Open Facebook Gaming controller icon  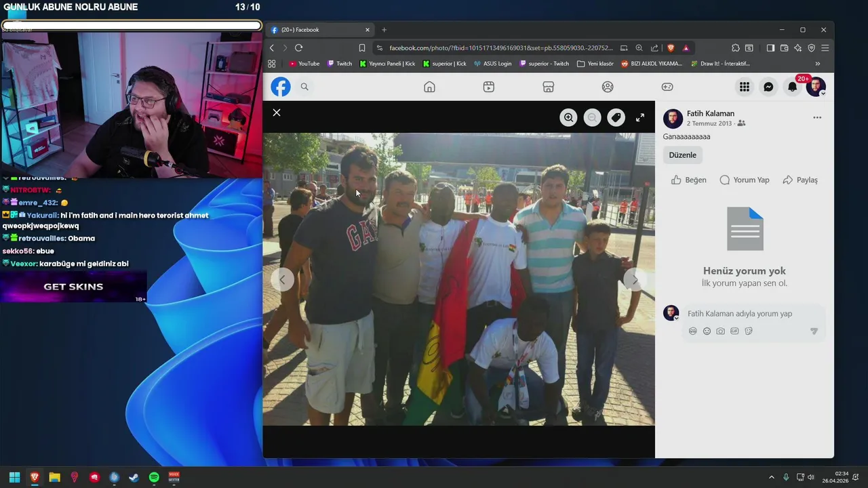coord(667,87)
